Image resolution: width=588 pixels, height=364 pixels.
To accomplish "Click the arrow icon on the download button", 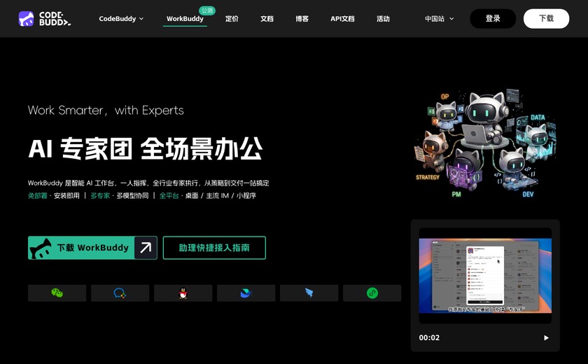I will (x=146, y=247).
